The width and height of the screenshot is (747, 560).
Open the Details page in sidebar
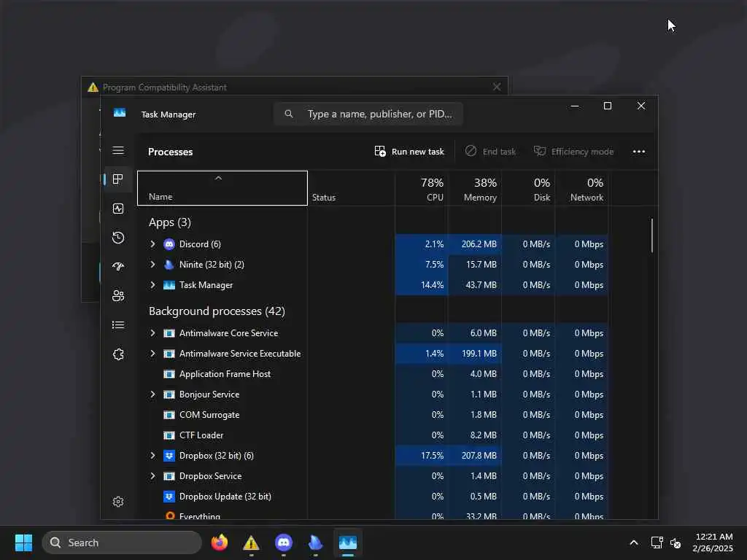coord(118,324)
